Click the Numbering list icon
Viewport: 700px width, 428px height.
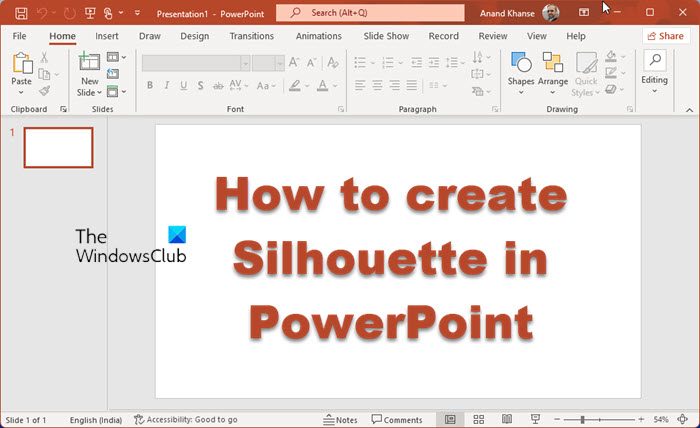388,62
